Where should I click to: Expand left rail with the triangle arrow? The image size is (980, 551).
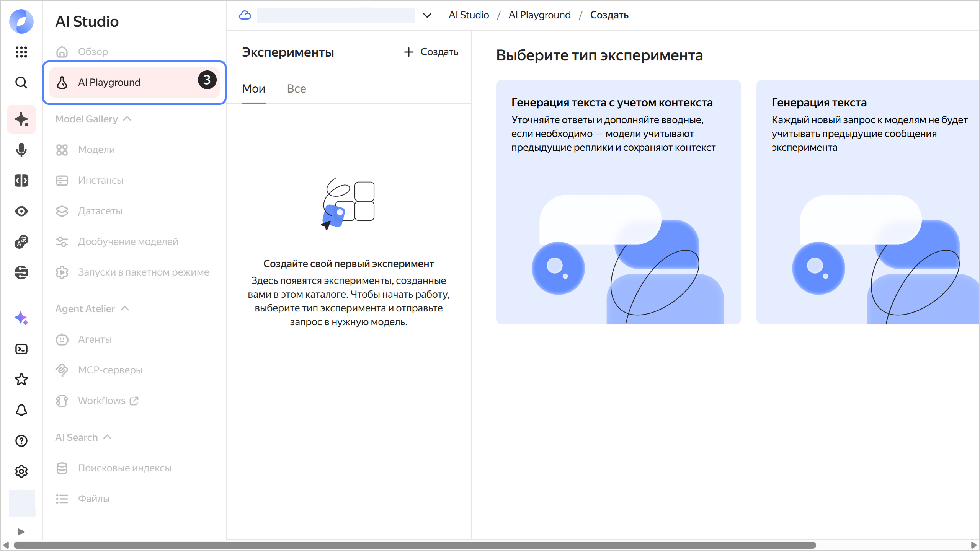[x=21, y=531]
